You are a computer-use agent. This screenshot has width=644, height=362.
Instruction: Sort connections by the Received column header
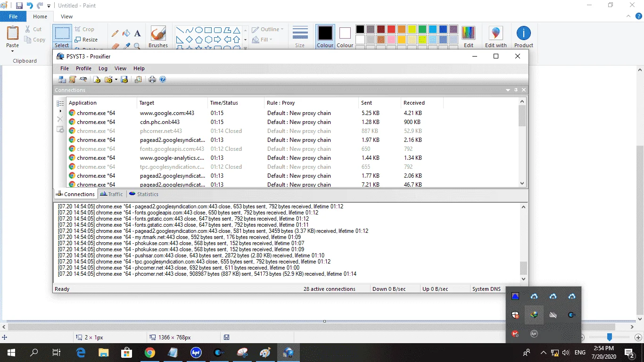pyautogui.click(x=422, y=103)
